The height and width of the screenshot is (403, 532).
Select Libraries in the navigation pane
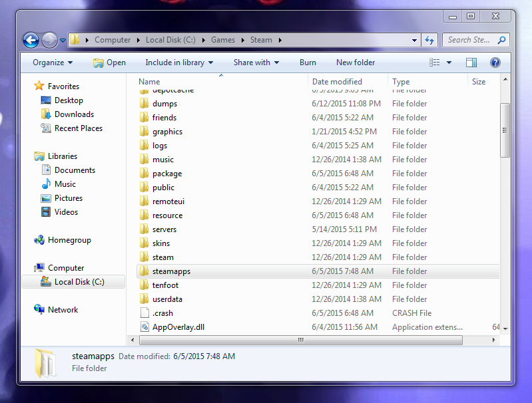pos(63,156)
